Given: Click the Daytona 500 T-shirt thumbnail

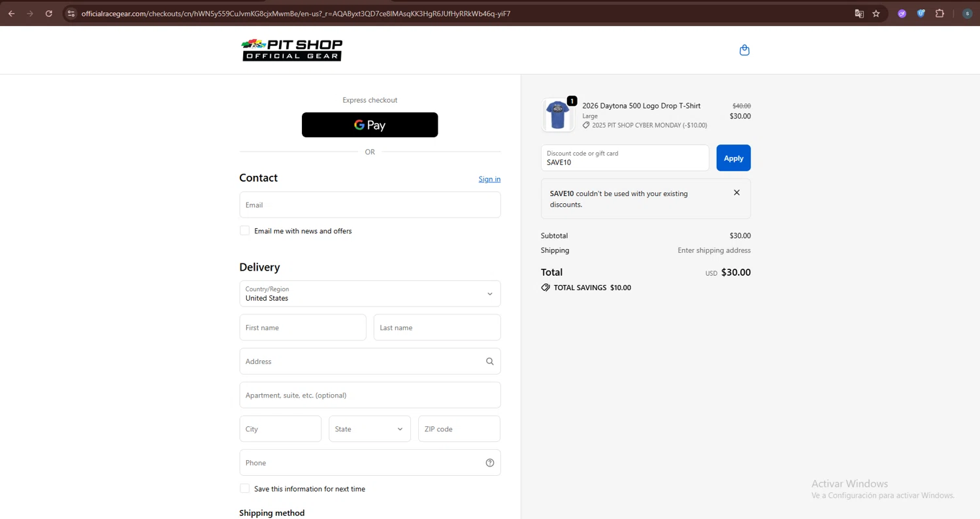Looking at the screenshot, I should click(558, 115).
